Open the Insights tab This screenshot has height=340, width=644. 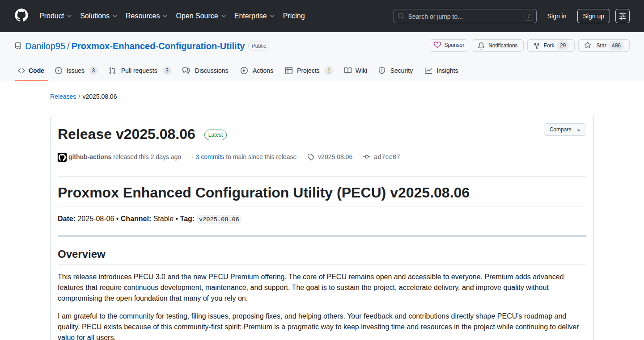pos(441,71)
